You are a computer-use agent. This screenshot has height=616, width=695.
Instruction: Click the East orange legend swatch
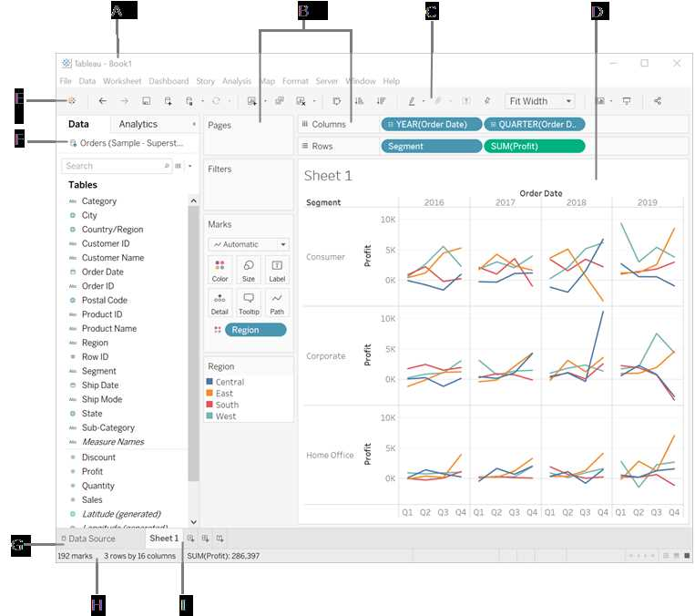pyautogui.click(x=210, y=394)
